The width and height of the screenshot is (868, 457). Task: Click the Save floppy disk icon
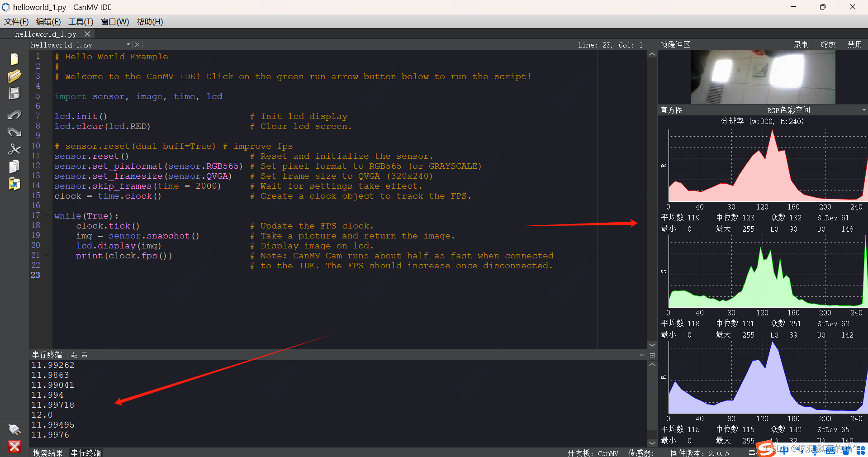pos(14,93)
